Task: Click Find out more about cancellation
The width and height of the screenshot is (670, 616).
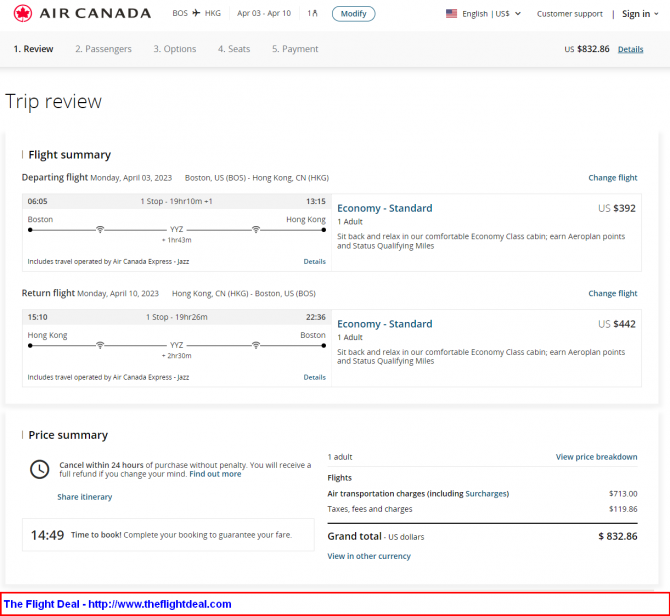Action: coord(215,474)
